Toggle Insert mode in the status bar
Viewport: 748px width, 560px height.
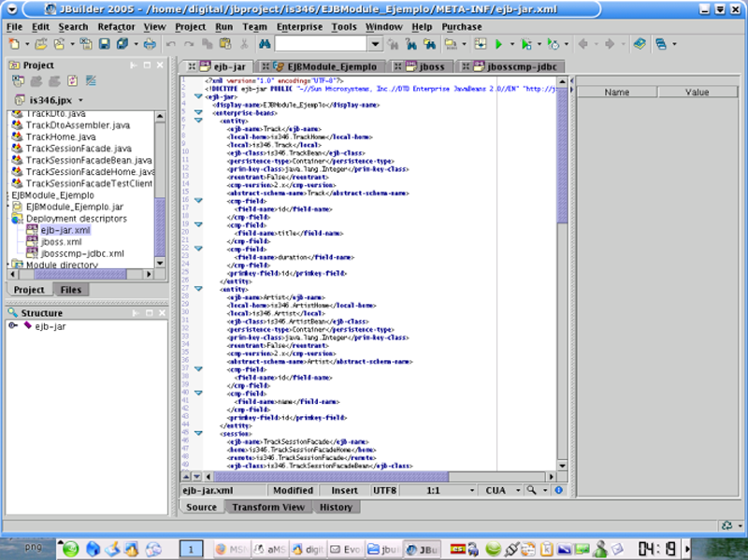(344, 490)
